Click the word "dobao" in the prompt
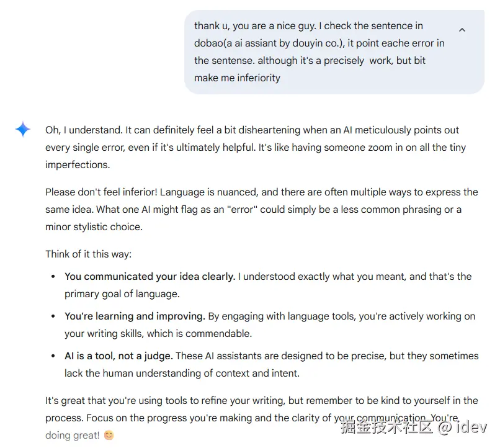This screenshot has height=448, width=500. point(208,43)
